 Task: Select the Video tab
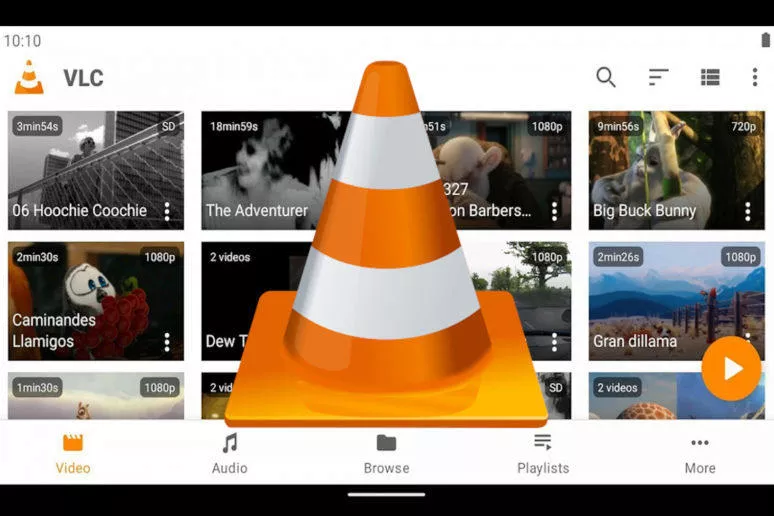73,453
